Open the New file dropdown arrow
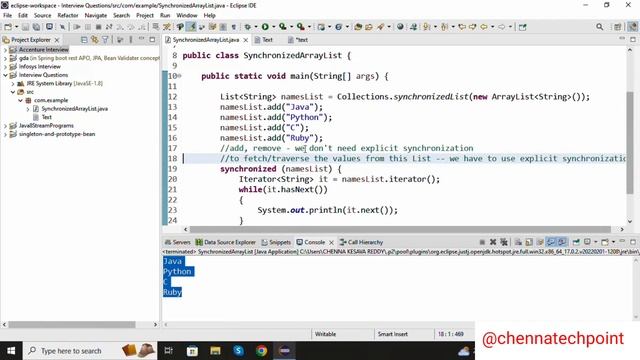 16,27
